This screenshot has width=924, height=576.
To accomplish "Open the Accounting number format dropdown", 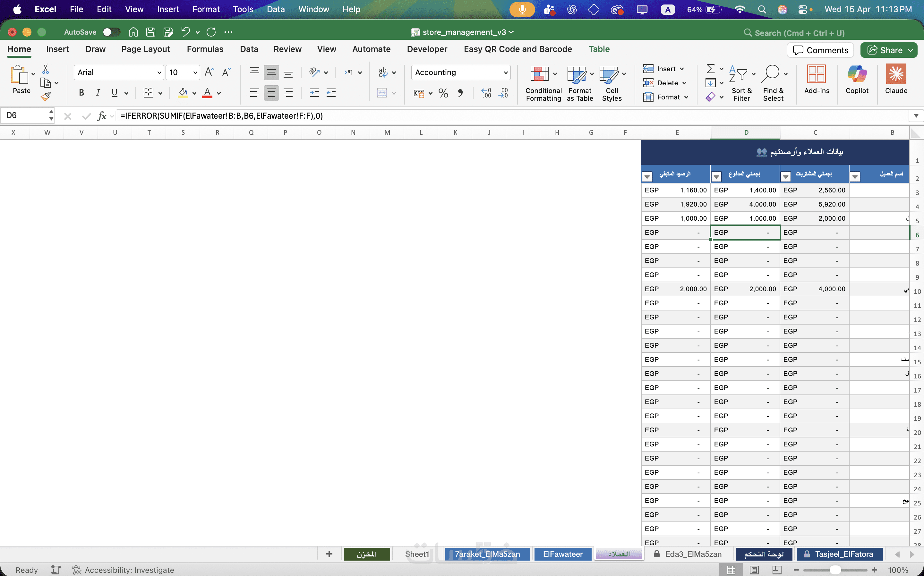I will pos(506,72).
